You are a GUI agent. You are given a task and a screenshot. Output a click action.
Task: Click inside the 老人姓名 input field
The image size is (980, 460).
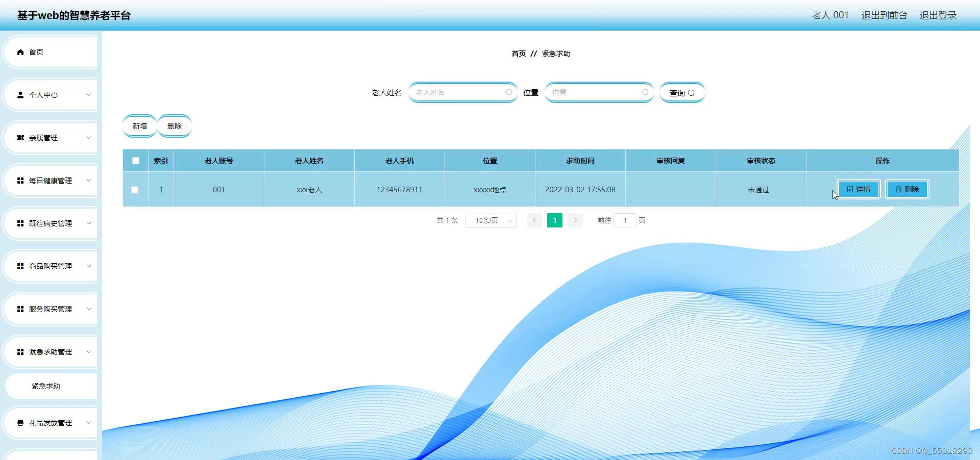click(x=463, y=92)
